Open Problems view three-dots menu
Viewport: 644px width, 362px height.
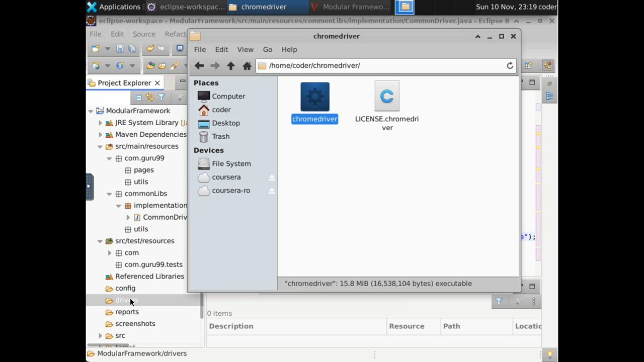point(534,302)
